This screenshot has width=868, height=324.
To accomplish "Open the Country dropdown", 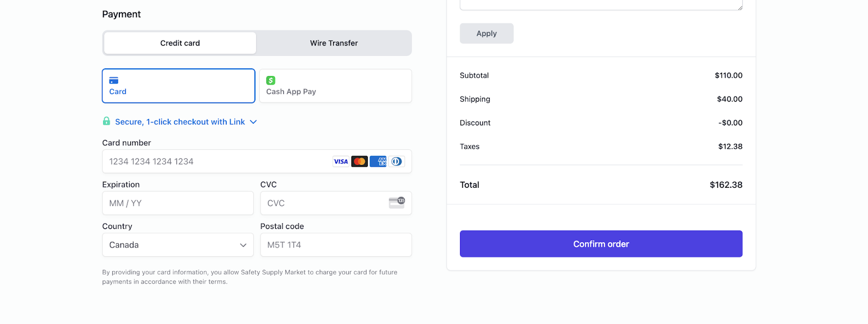I will pos(177,245).
